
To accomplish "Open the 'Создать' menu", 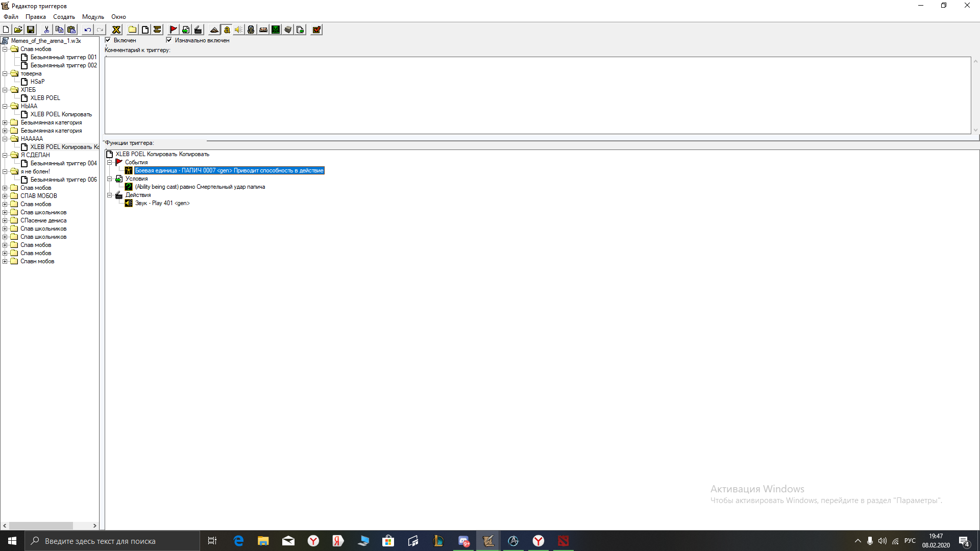I will point(64,17).
